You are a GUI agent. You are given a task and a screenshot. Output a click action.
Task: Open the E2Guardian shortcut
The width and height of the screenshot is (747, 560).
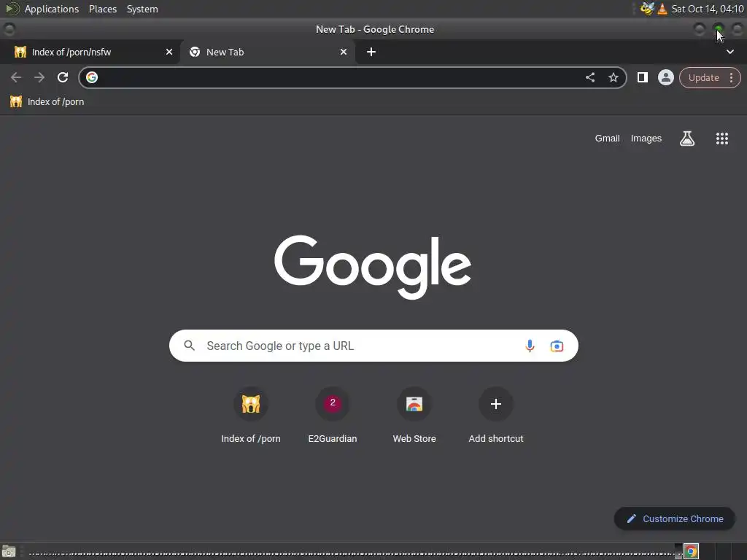[x=333, y=416]
